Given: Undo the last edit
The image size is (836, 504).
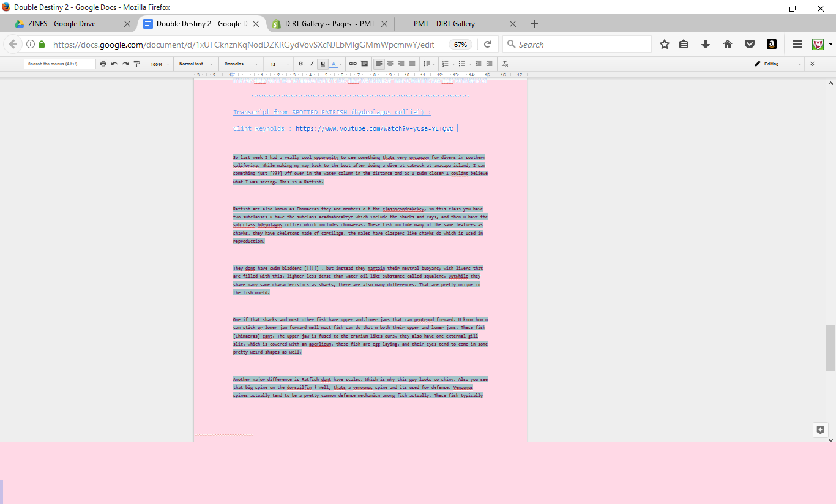Looking at the screenshot, I should click(x=114, y=64).
